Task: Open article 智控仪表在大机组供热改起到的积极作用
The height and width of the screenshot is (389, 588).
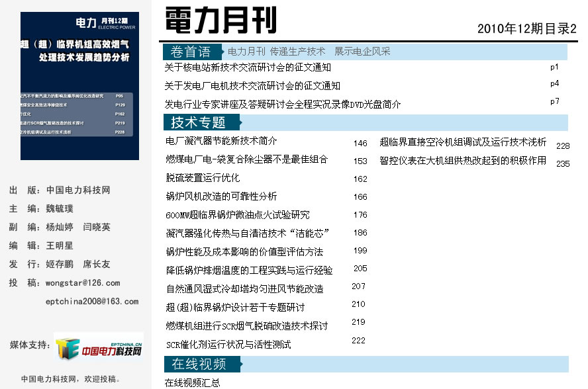Action: tap(463, 160)
